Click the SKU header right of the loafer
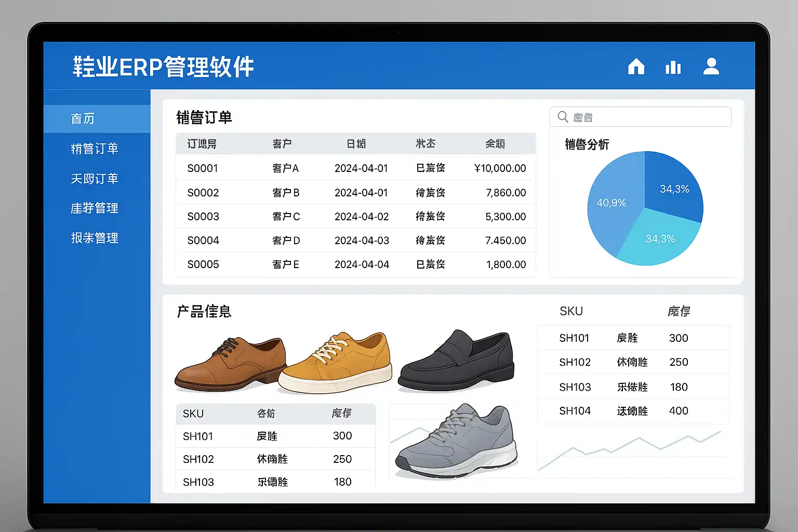798x532 pixels. click(571, 311)
